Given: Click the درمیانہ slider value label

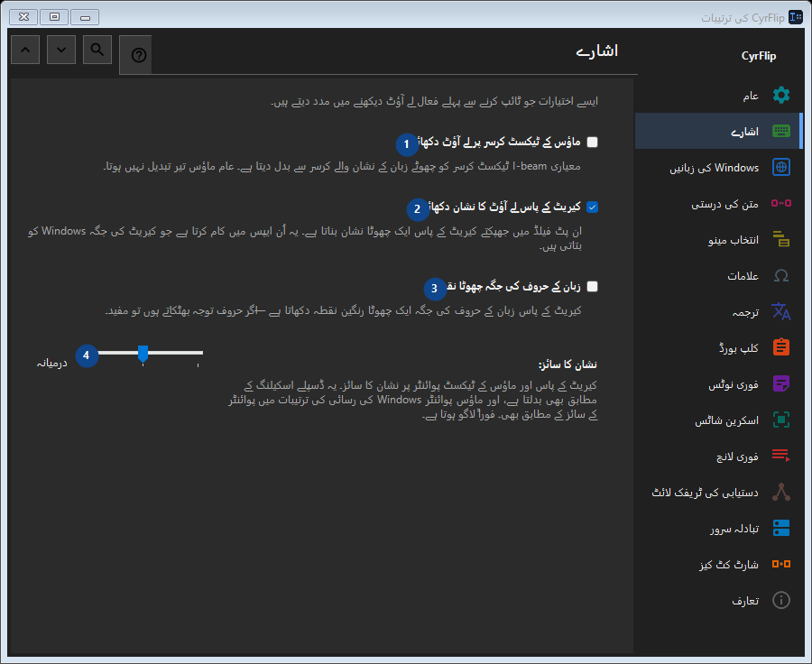Looking at the screenshot, I should 51,363.
